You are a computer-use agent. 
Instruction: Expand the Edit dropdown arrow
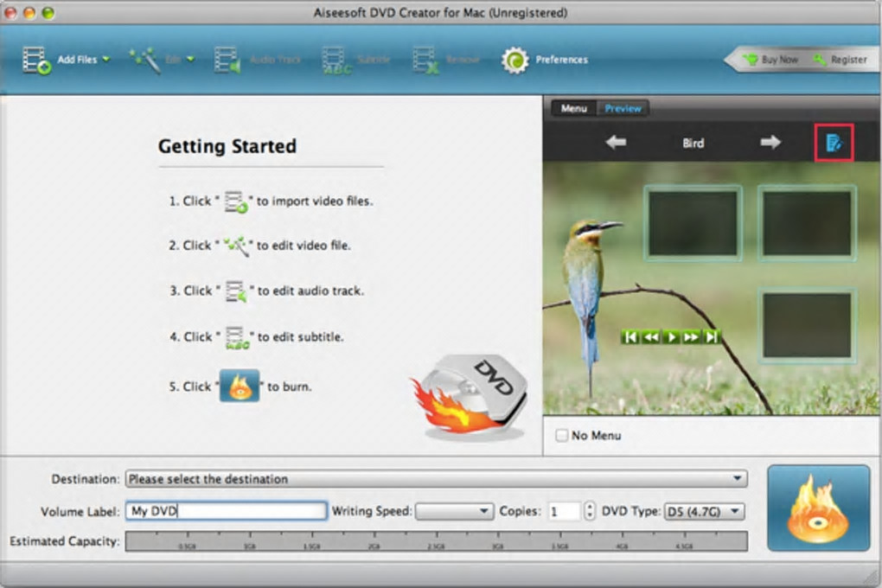point(191,59)
